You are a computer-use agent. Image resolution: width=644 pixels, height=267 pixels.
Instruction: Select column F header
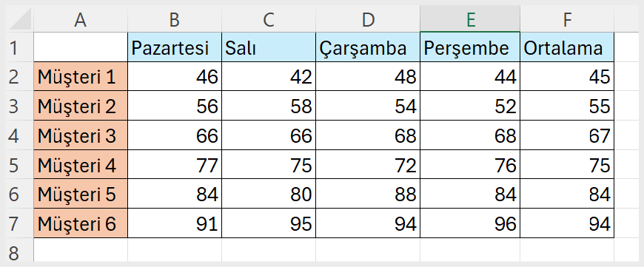click(567, 19)
